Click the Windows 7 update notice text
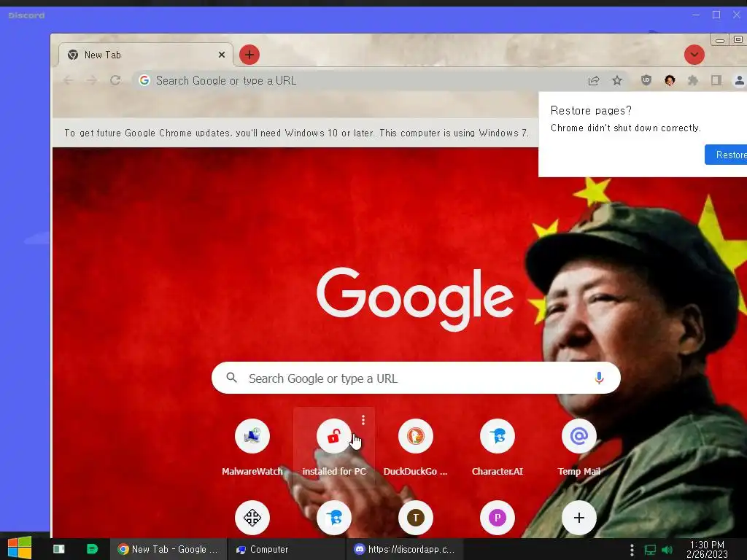This screenshot has height=560, width=747. coord(296,133)
